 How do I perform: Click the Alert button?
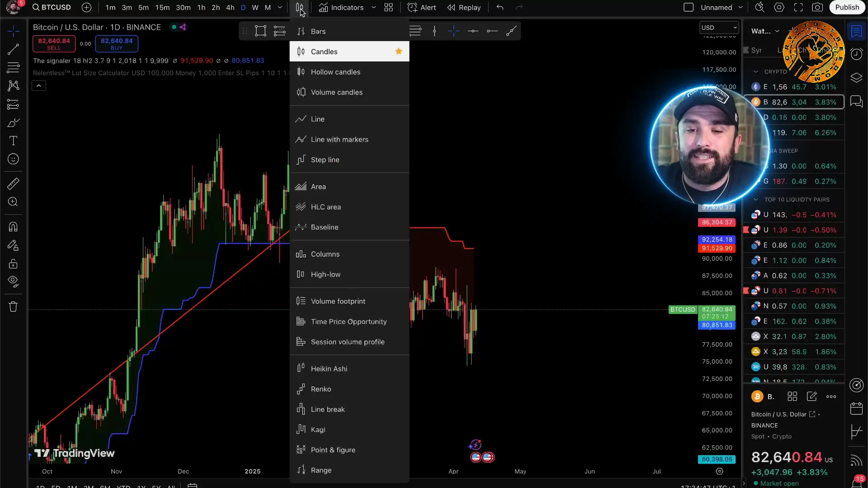tap(421, 8)
